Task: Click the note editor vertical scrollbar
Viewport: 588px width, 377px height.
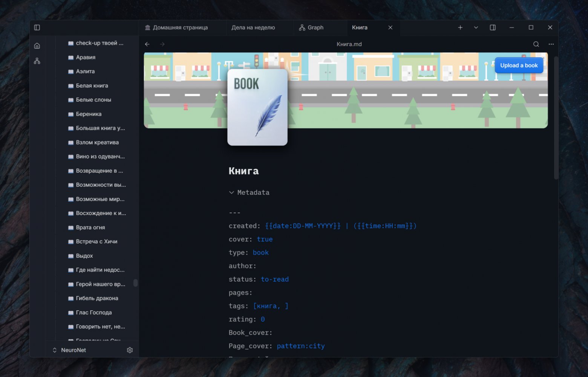Action: [556, 118]
